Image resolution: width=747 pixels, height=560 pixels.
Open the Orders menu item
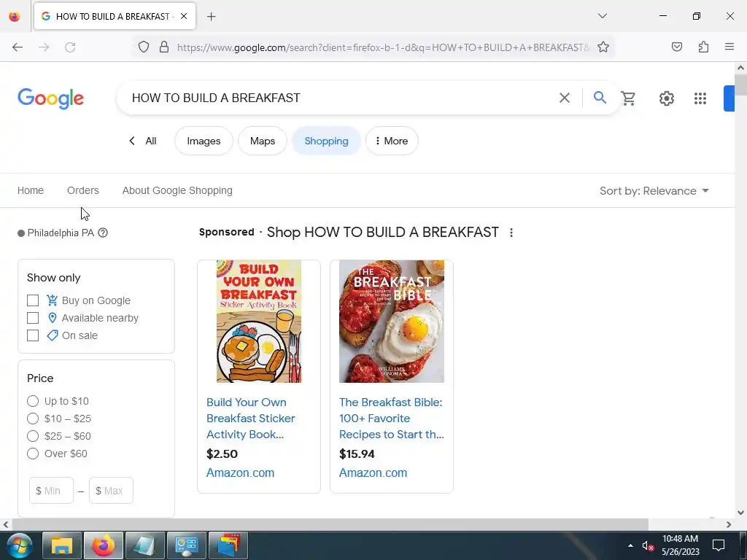click(x=83, y=190)
